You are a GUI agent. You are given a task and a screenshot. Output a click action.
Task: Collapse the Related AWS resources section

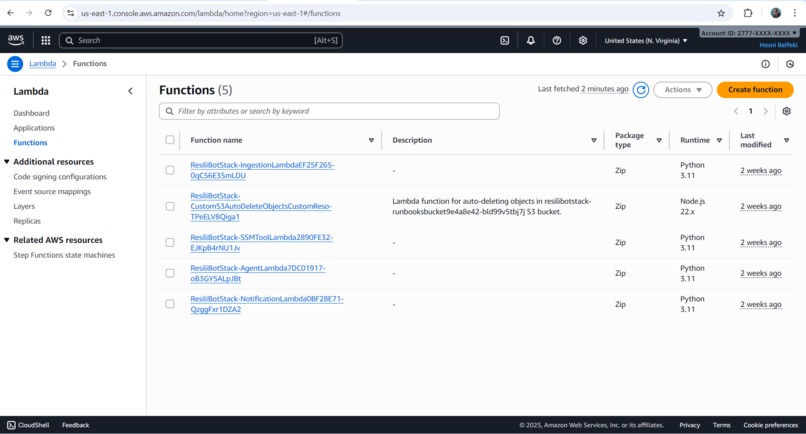(7, 240)
